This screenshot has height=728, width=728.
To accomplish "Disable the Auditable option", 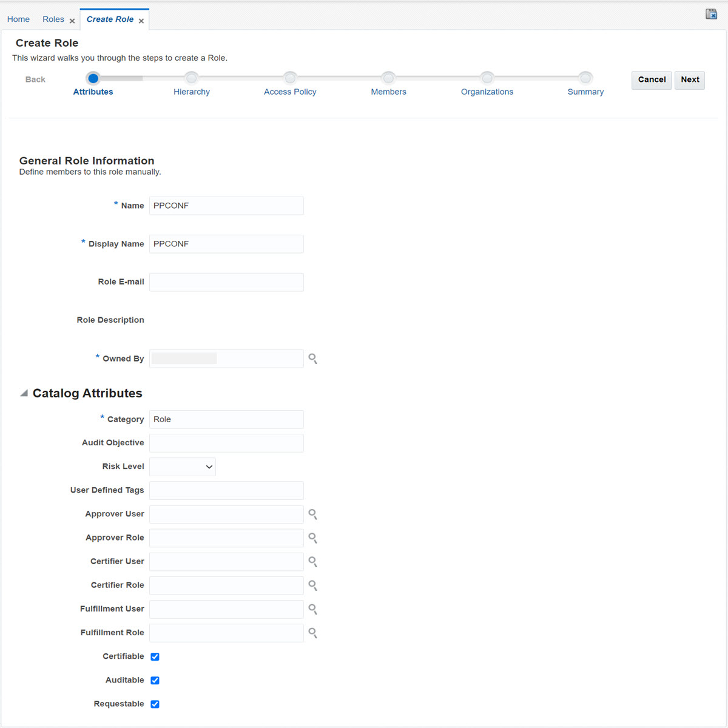I will (x=155, y=680).
